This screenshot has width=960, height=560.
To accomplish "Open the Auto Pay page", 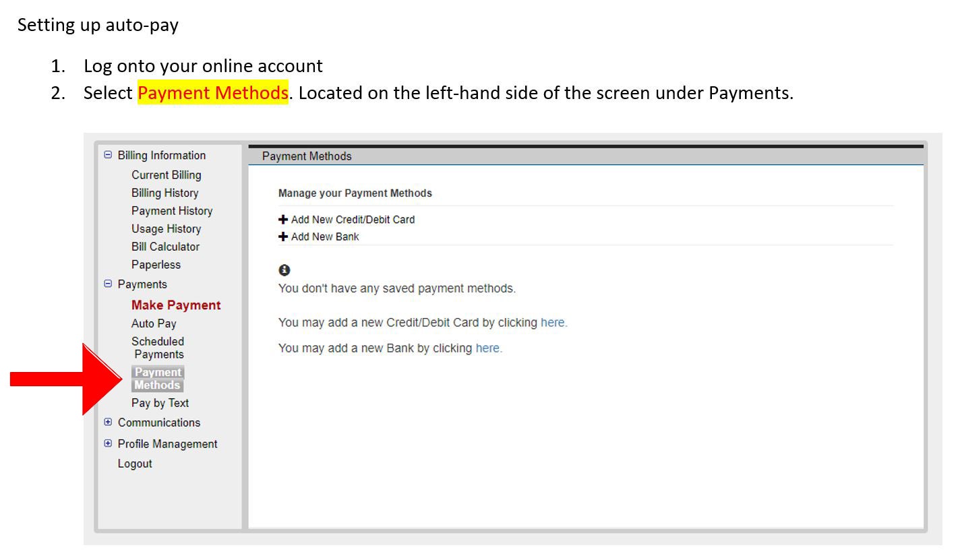I will 153,323.
